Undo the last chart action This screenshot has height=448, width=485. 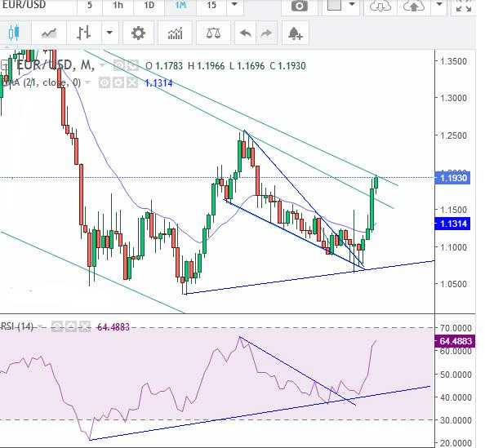[245, 33]
